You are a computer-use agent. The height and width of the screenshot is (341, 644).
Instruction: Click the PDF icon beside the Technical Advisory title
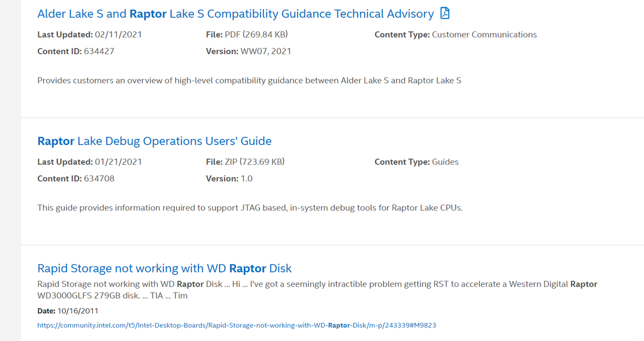pyautogui.click(x=445, y=13)
